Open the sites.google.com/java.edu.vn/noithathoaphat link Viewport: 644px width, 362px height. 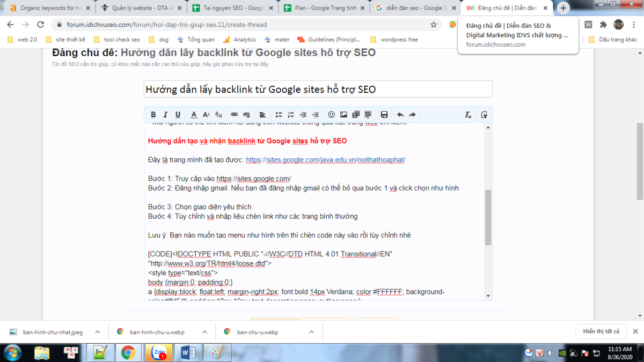click(326, 160)
